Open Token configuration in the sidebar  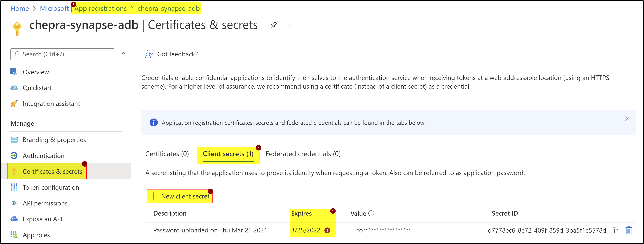[51, 187]
